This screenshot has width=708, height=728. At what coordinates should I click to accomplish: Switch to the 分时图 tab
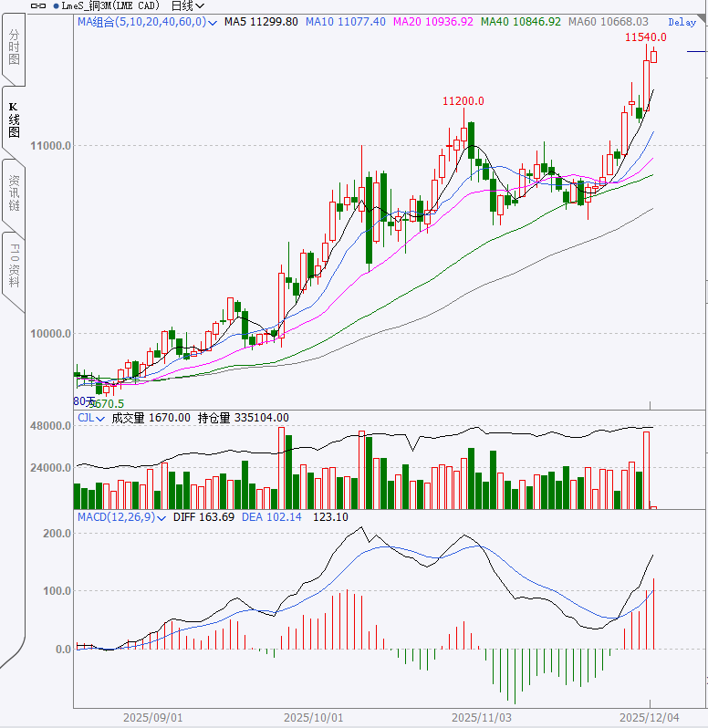[x=14, y=46]
